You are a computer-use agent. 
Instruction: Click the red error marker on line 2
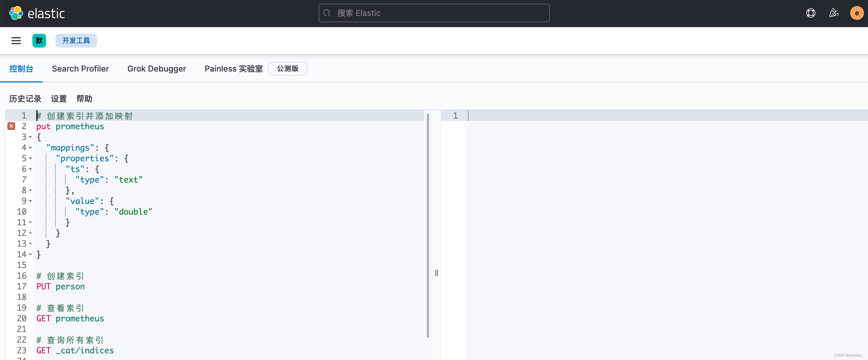11,126
